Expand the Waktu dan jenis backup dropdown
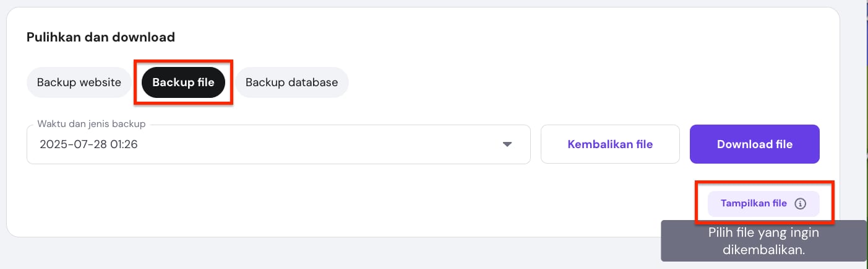 click(278, 144)
